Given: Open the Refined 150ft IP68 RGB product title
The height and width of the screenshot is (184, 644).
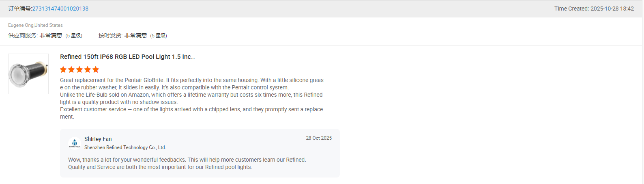Looking at the screenshot, I should click(127, 57).
